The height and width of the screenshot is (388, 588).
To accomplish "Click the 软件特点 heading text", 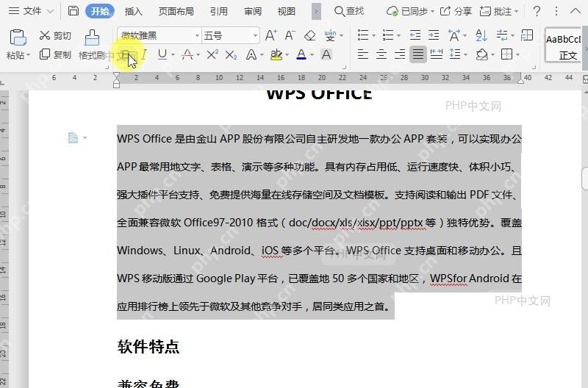I will tap(148, 346).
